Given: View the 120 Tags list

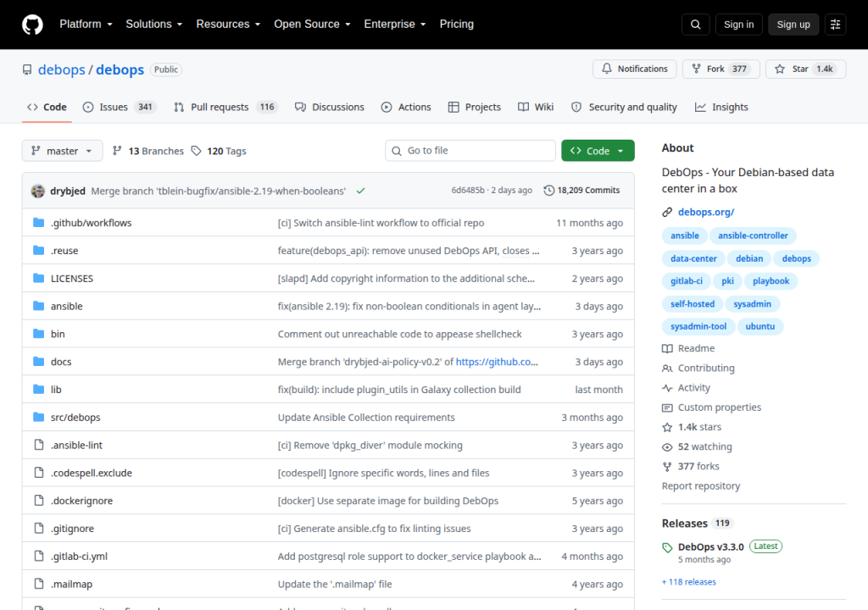Looking at the screenshot, I should pos(219,151).
